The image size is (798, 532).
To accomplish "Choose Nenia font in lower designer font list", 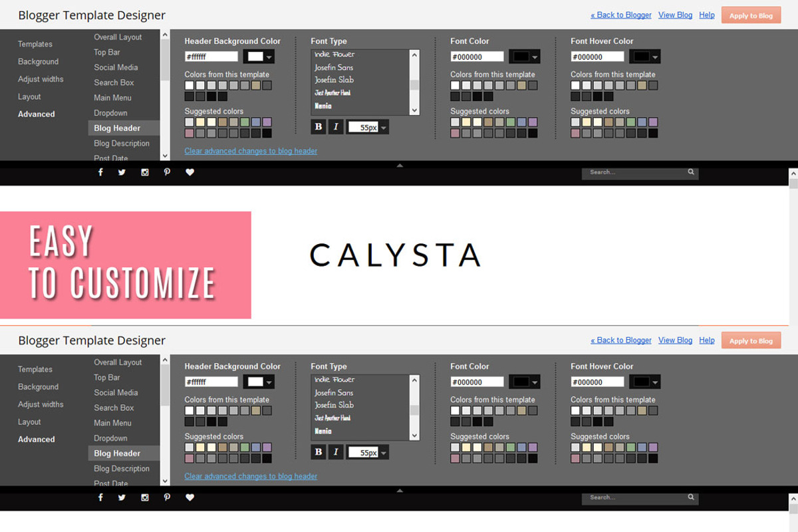I will [x=323, y=431].
